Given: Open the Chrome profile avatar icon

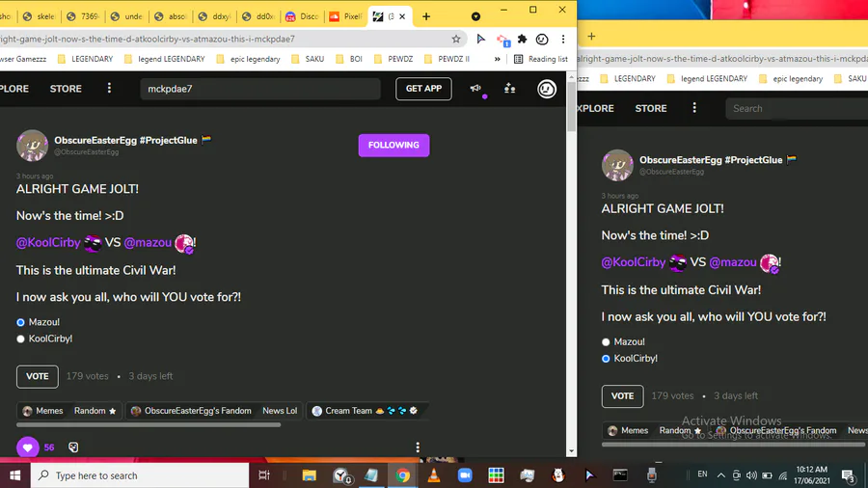Looking at the screenshot, I should point(542,39).
